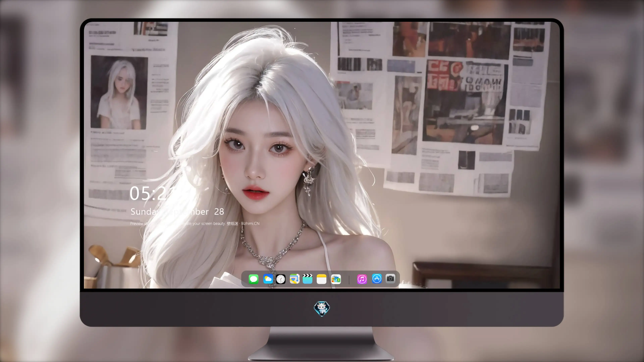The image size is (644, 362).
Task: Open the Weather app in the dock
Action: coord(268,279)
